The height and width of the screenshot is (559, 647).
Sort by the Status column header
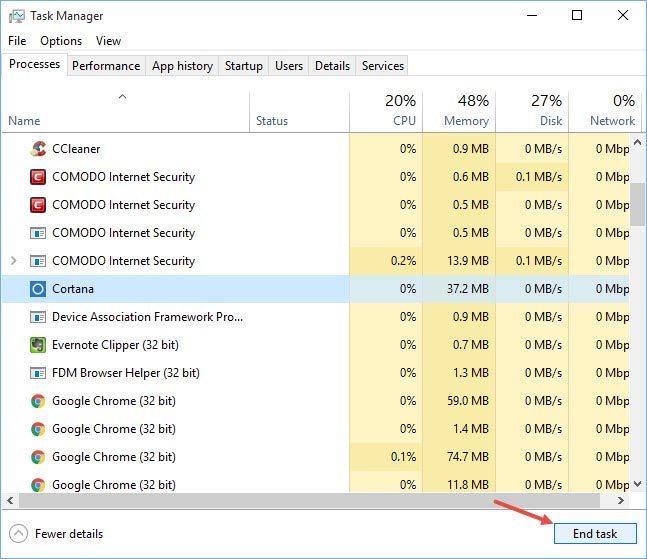tap(300, 111)
